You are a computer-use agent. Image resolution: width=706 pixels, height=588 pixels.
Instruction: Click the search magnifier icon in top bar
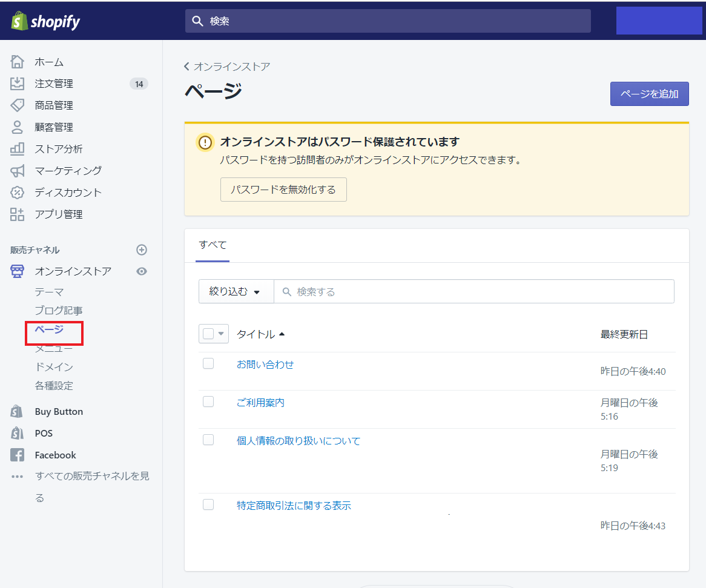[x=197, y=21]
